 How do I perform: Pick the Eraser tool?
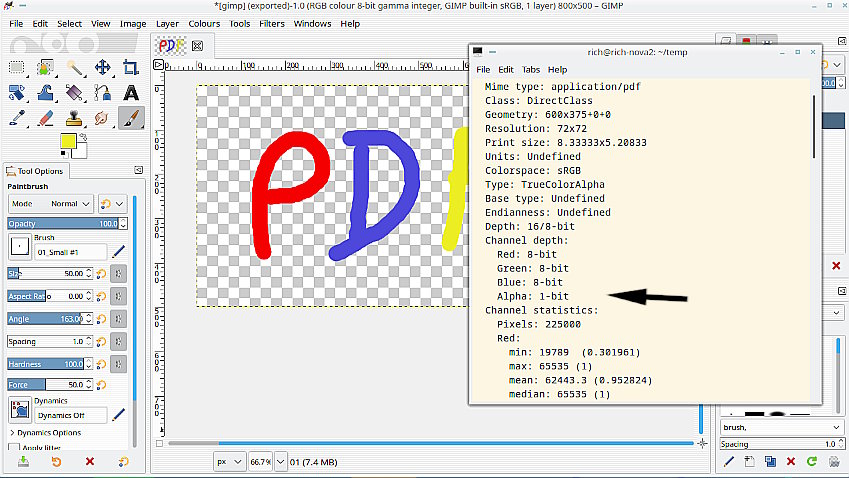pyautogui.click(x=45, y=118)
